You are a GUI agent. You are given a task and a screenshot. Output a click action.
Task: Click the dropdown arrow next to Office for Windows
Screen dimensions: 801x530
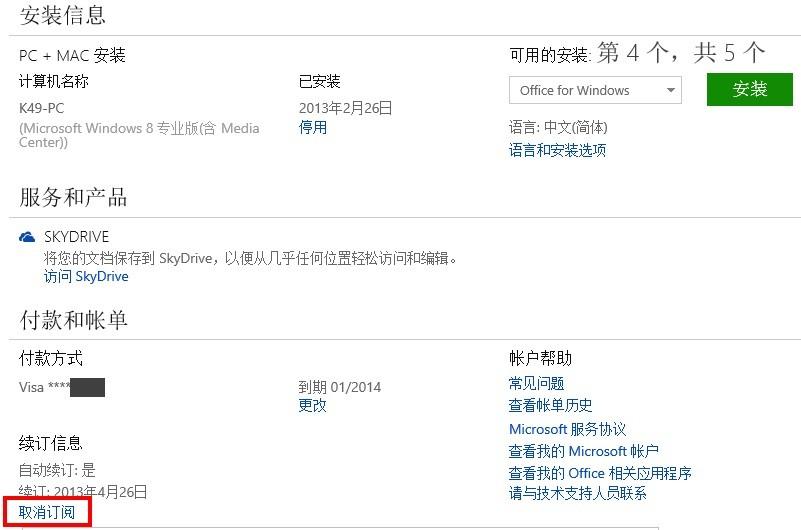[671, 90]
